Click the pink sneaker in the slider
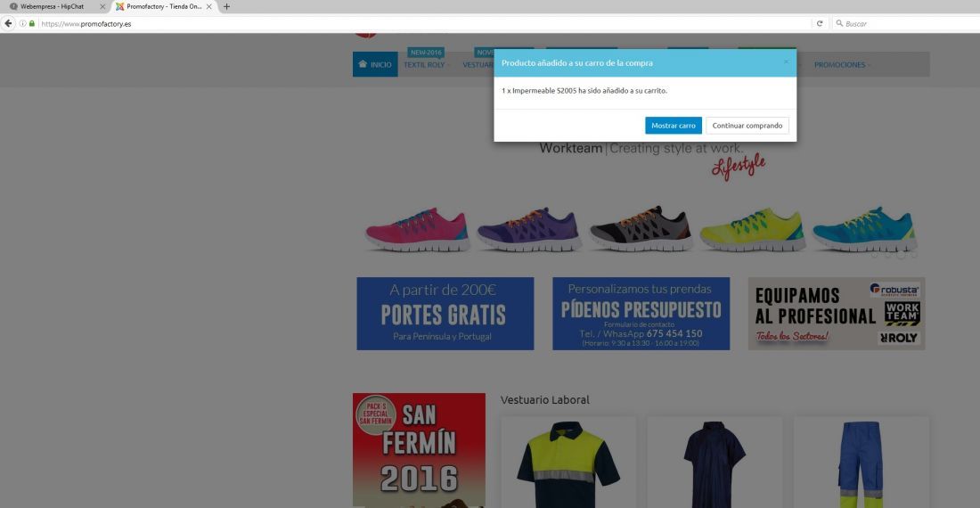980x508 pixels. pos(417,229)
